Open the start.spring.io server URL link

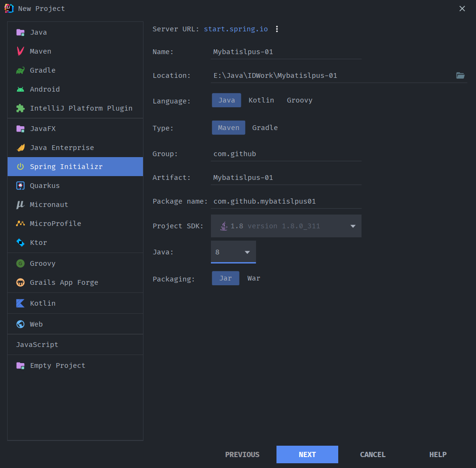[236, 29]
